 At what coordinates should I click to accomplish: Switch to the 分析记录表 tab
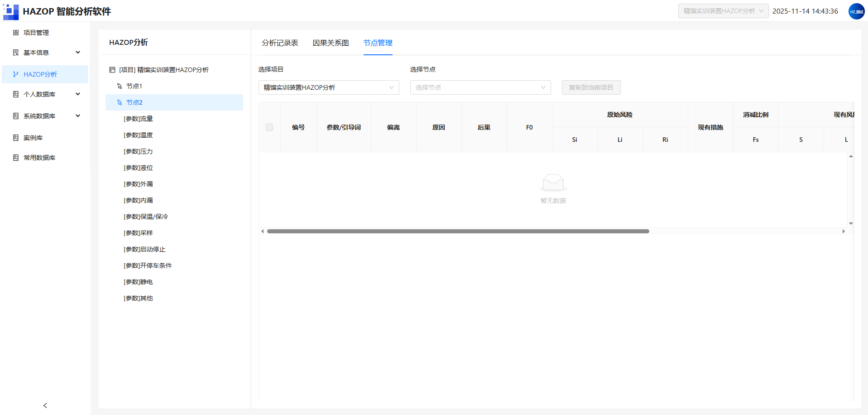point(280,43)
